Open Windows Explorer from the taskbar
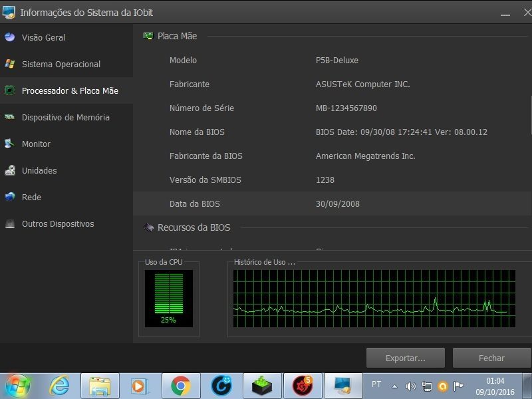Screen dimensions: 532x399 click(x=100, y=386)
